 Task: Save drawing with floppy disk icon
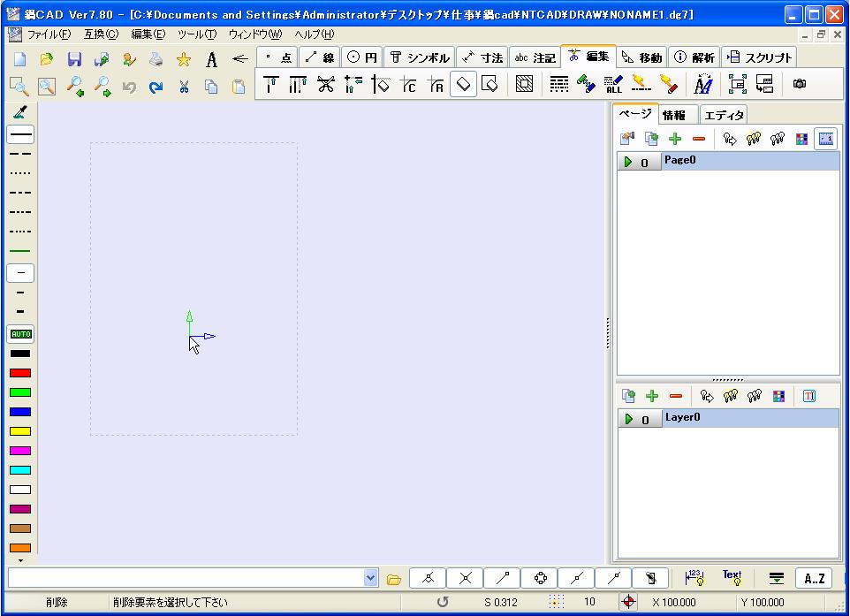click(74, 59)
